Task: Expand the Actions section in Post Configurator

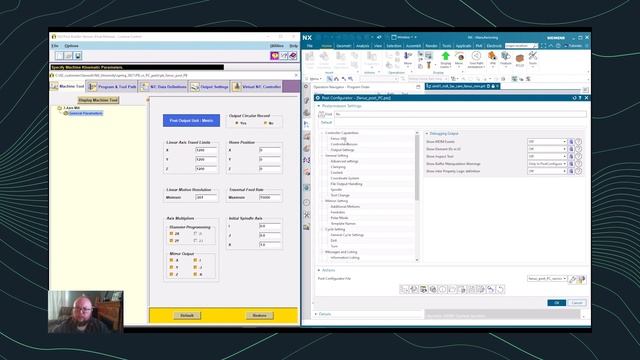Action: (x=319, y=270)
